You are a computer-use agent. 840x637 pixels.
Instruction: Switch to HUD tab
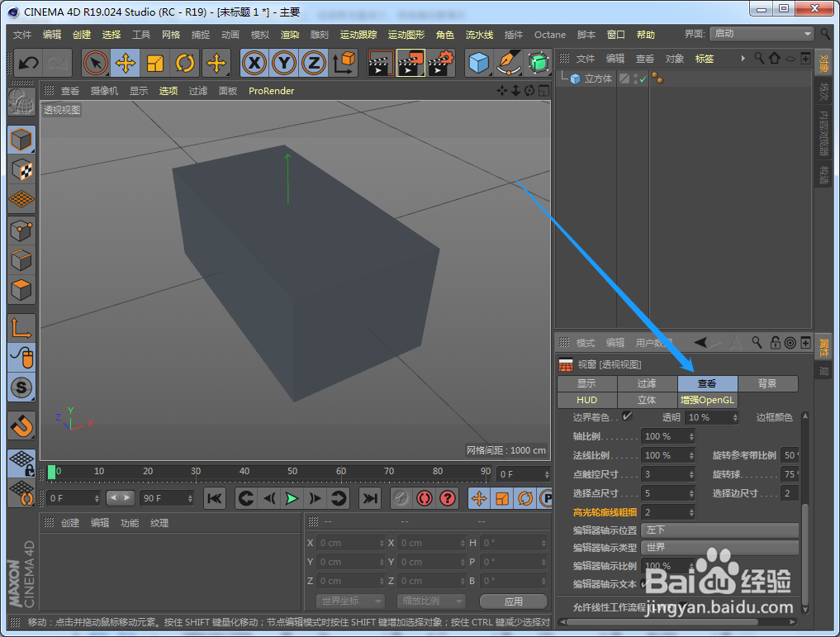point(586,400)
